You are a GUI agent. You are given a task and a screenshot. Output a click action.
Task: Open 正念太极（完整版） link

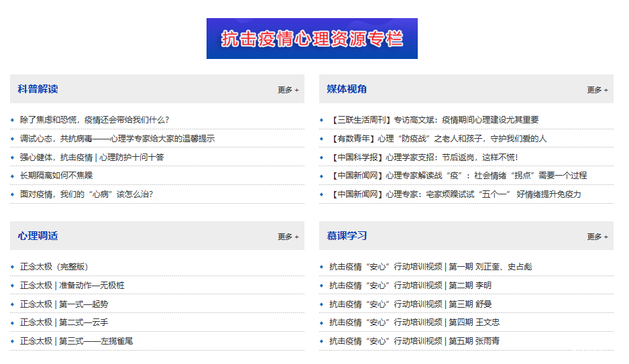click(x=54, y=267)
